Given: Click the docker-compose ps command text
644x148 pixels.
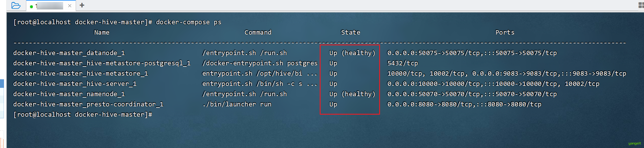Looking at the screenshot, I should [x=188, y=22].
